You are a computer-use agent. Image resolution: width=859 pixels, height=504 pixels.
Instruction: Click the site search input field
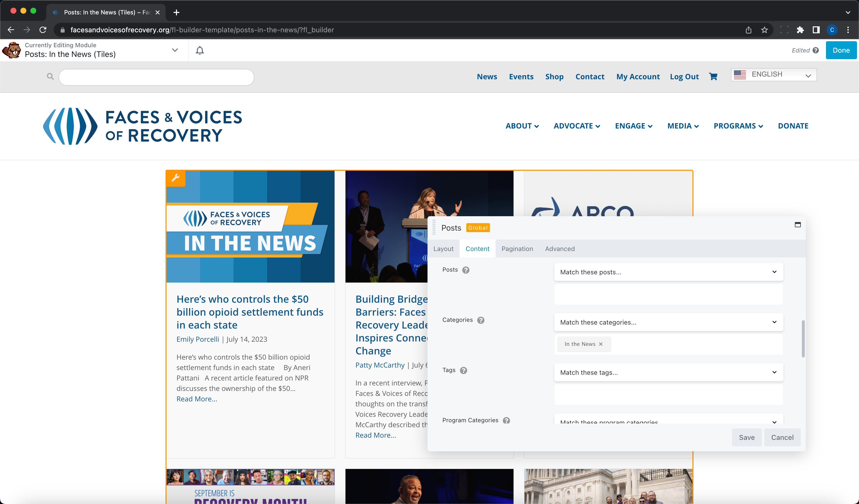[x=156, y=77]
